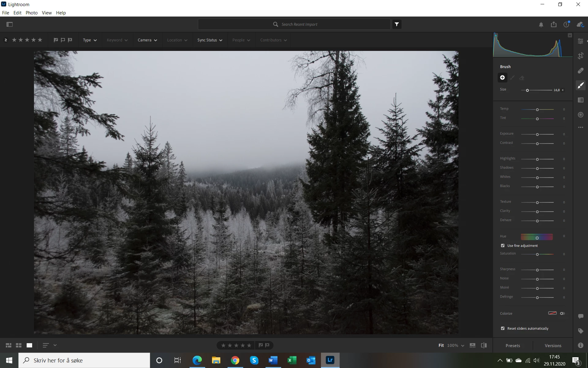588x368 pixels.
Task: Open the Linear Gradient tool
Action: click(580, 100)
